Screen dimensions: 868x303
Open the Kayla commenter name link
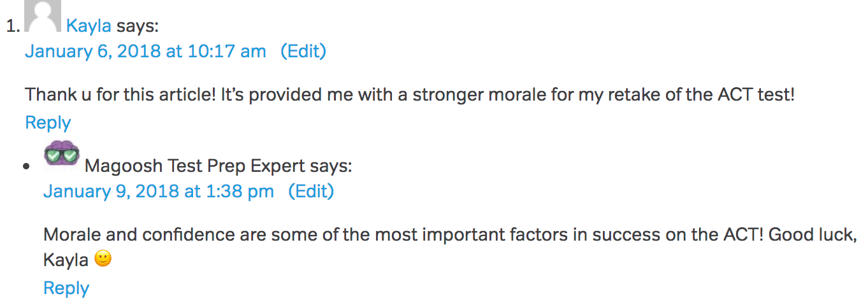89,26
